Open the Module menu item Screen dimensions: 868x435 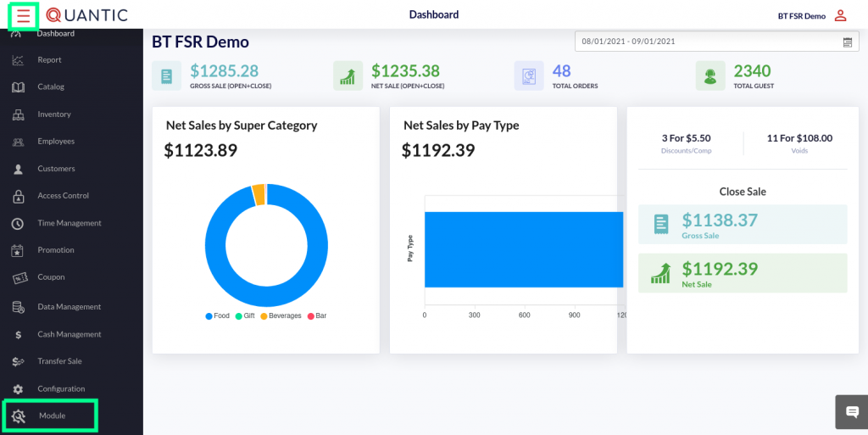click(x=52, y=415)
